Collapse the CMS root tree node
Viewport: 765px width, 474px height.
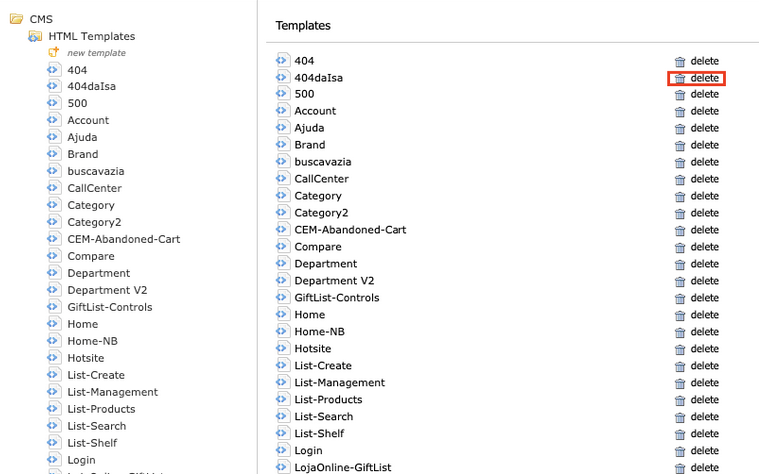tap(16, 19)
